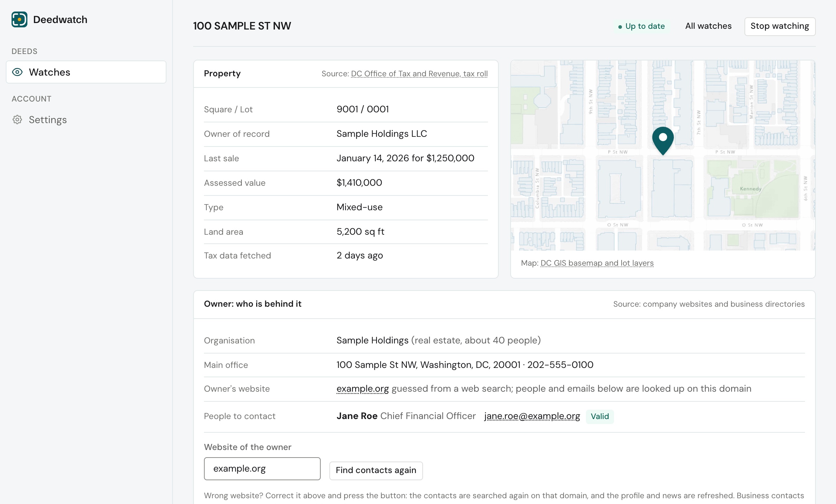Click the 100 SAMPLE ST NW heading
Screen dimensions: 836x504
[x=242, y=26]
